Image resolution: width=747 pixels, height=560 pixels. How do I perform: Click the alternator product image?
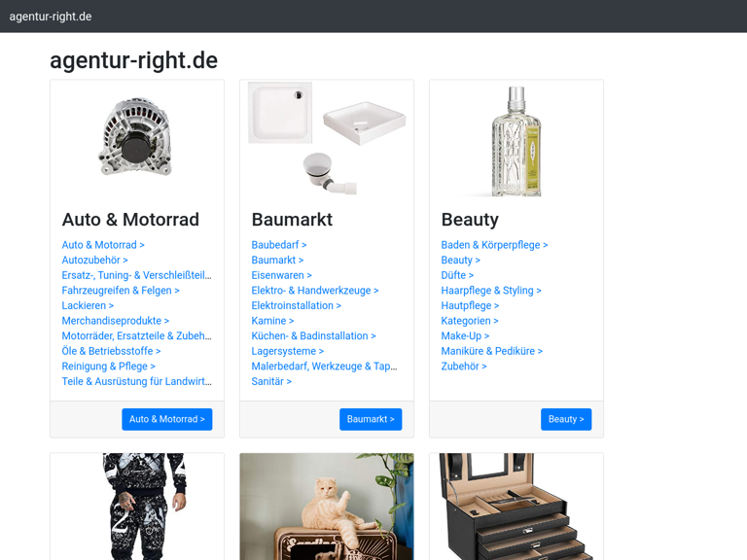point(137,138)
